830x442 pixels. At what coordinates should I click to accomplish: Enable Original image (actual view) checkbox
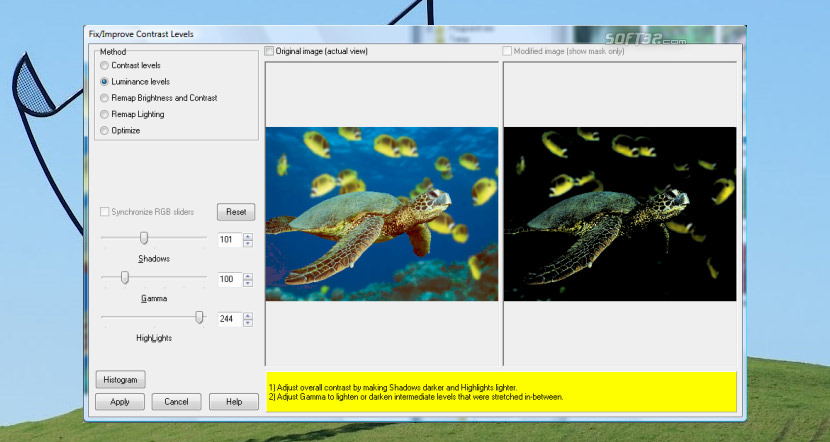coord(269,51)
